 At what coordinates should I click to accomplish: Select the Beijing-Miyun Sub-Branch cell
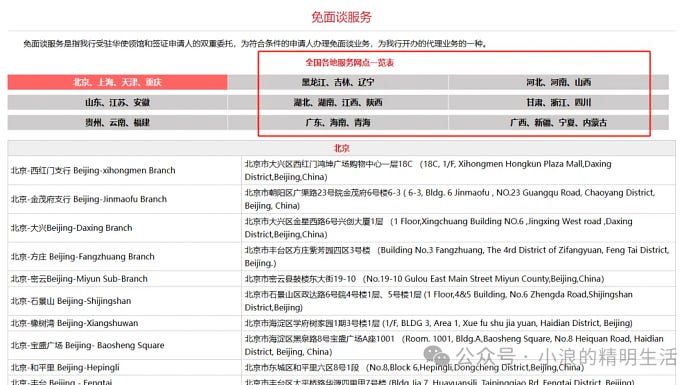click(x=125, y=279)
